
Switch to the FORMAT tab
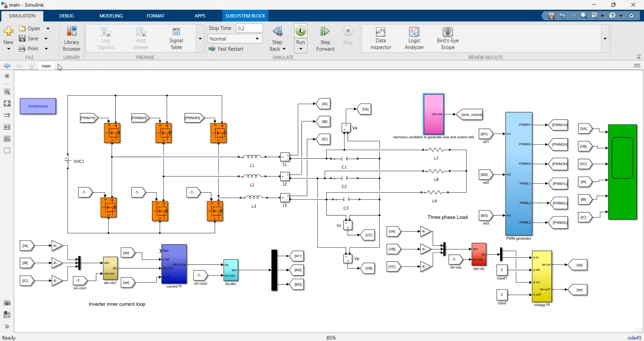155,16
